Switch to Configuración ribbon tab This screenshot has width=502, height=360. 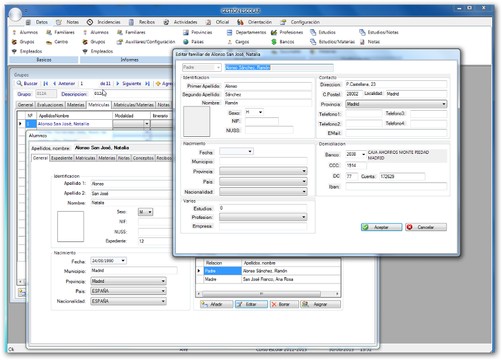(x=300, y=22)
